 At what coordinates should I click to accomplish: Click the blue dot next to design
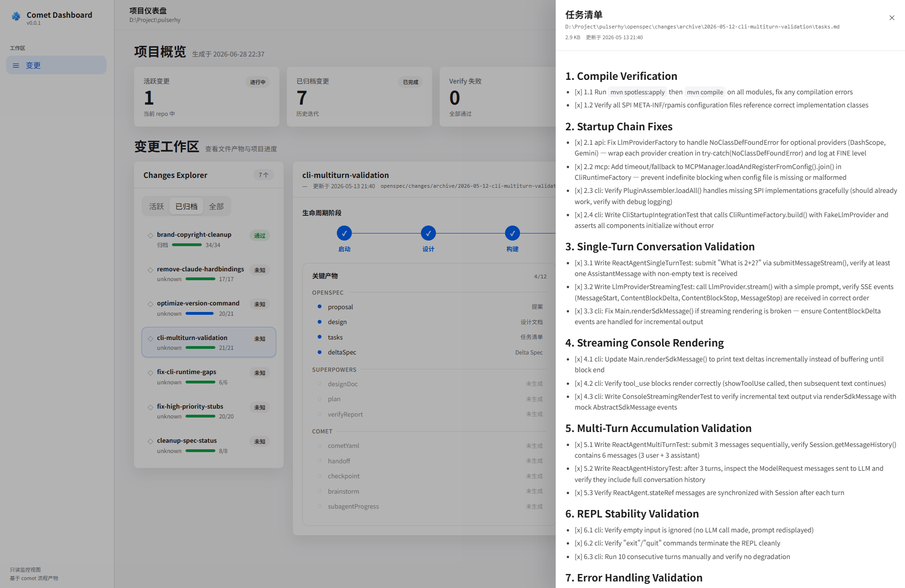(320, 322)
